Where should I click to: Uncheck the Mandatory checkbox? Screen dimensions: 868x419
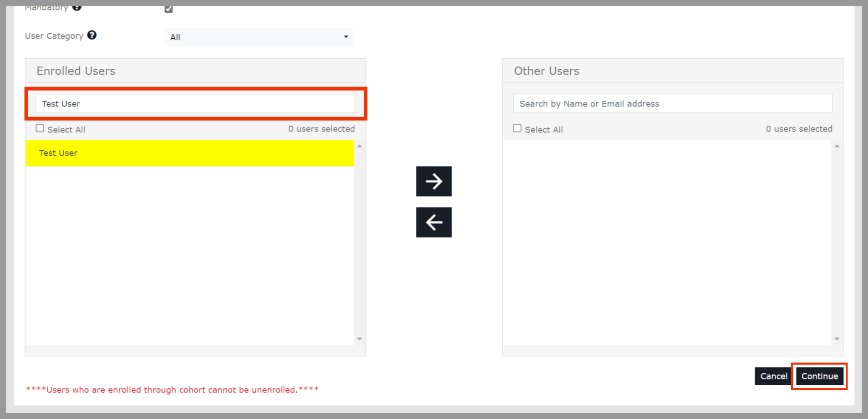(169, 9)
